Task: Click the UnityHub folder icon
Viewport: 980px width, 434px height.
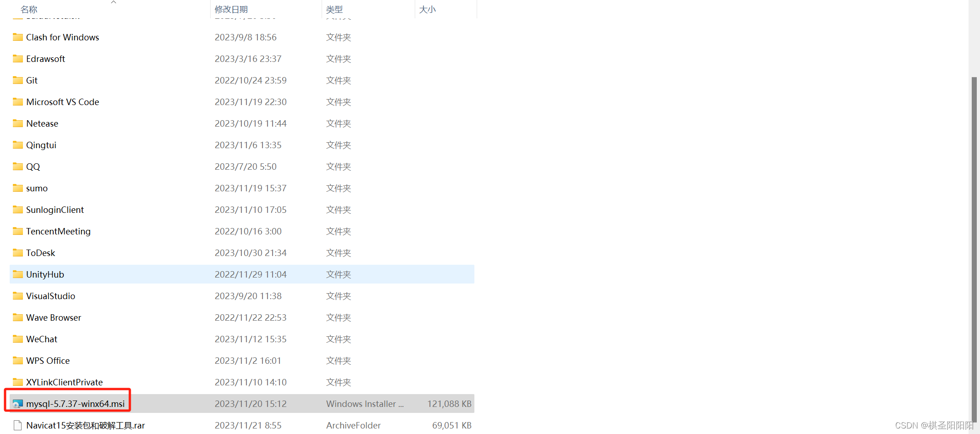Action: coord(18,274)
